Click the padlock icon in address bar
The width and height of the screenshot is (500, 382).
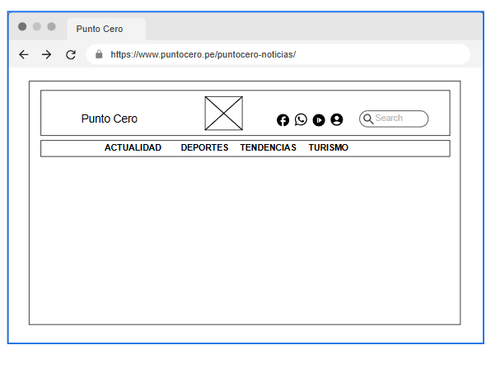tap(99, 54)
